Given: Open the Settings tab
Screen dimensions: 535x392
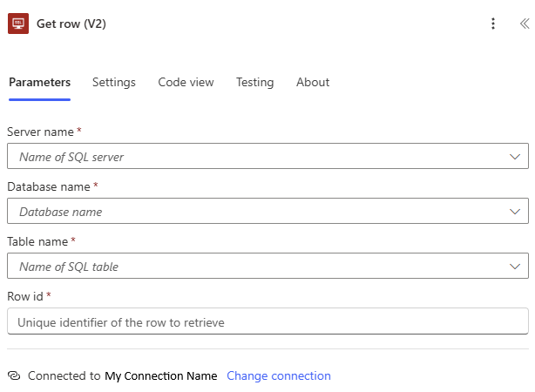Looking at the screenshot, I should click(114, 82).
